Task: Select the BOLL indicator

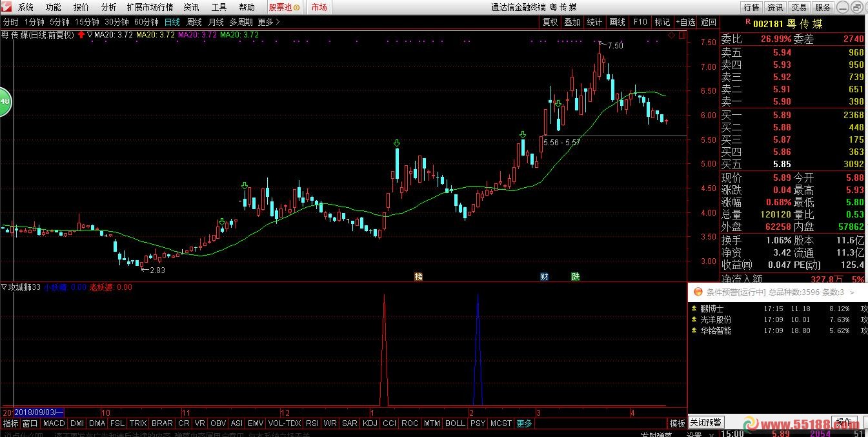Action: point(455,423)
